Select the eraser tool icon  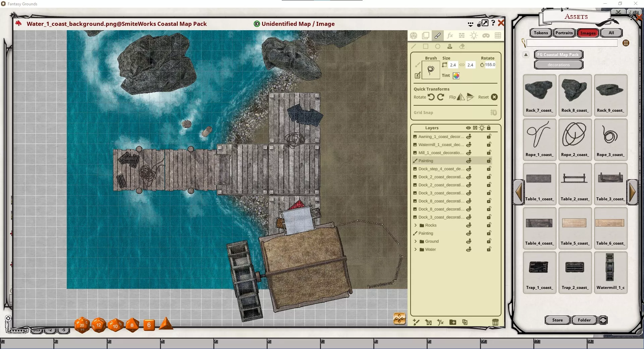pyautogui.click(x=462, y=46)
